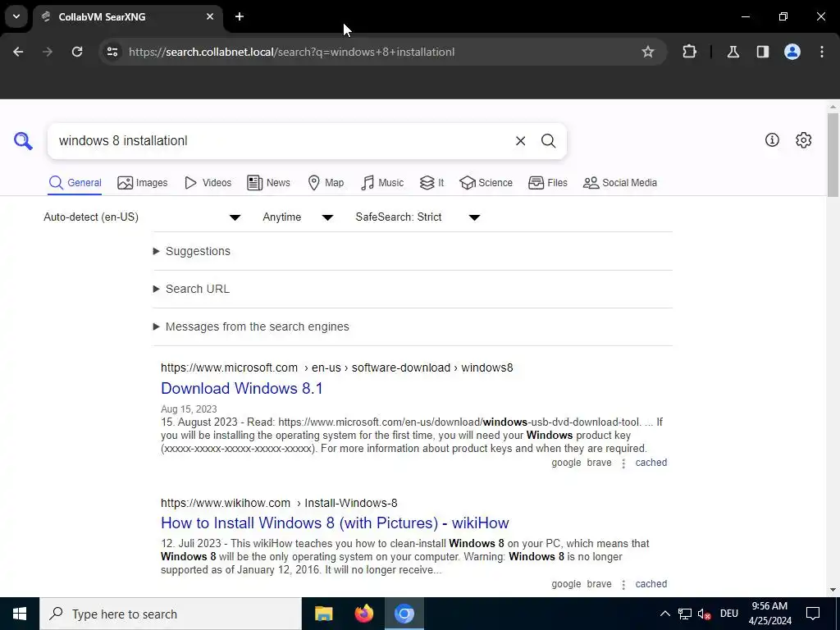Open network status tray icon

tap(685, 614)
